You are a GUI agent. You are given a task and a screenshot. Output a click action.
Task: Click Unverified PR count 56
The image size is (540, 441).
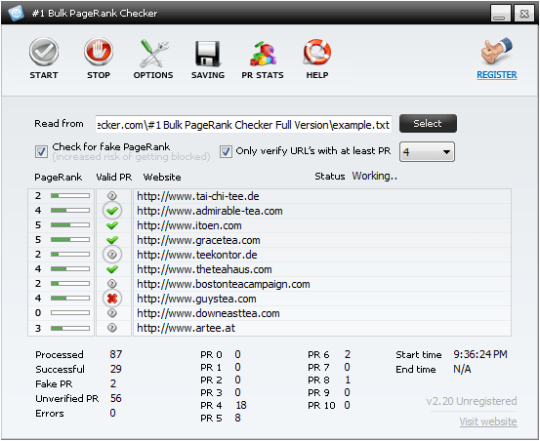point(116,398)
